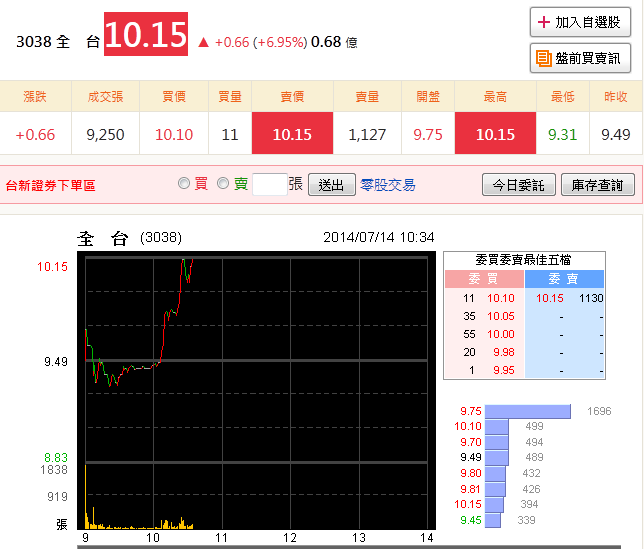Click the 買量 column header
644x549 pixels.
[230, 96]
